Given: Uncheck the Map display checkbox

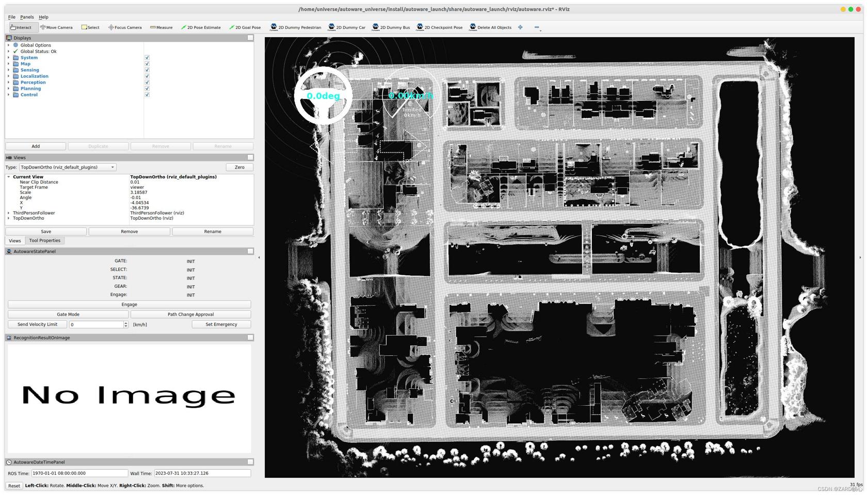Looking at the screenshot, I should tap(147, 64).
